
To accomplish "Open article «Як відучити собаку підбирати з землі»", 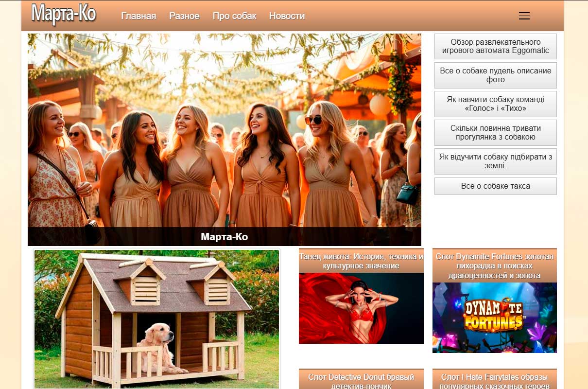I will click(x=495, y=161).
